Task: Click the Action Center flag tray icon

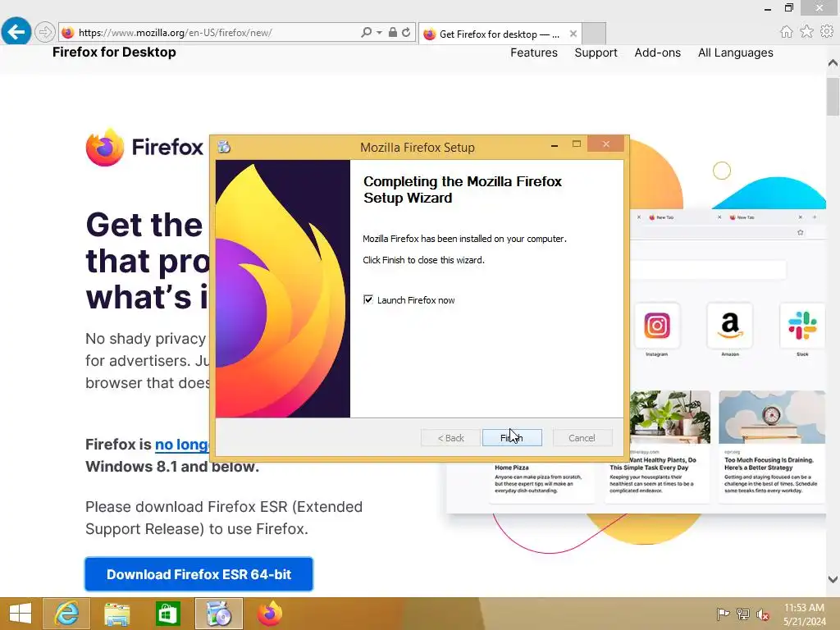Action: coord(724,614)
